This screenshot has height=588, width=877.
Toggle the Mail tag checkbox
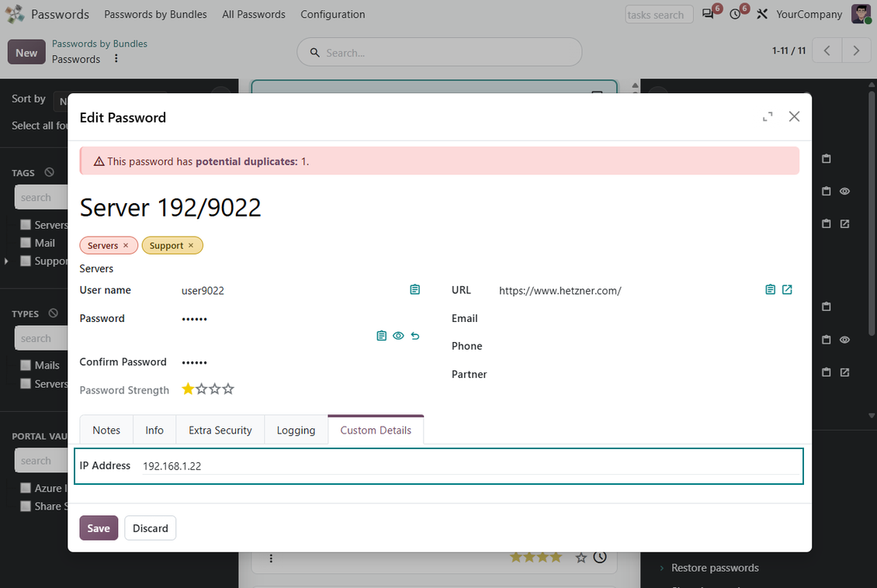25,243
